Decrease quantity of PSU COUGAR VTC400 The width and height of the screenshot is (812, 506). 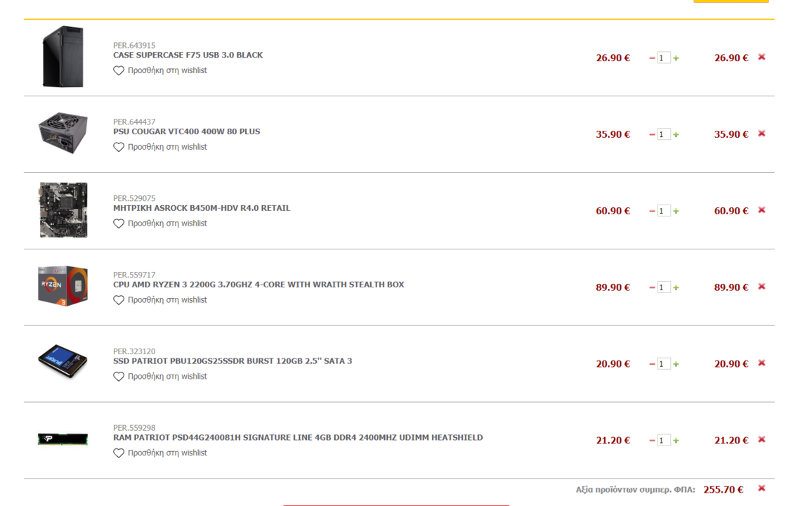tap(652, 135)
